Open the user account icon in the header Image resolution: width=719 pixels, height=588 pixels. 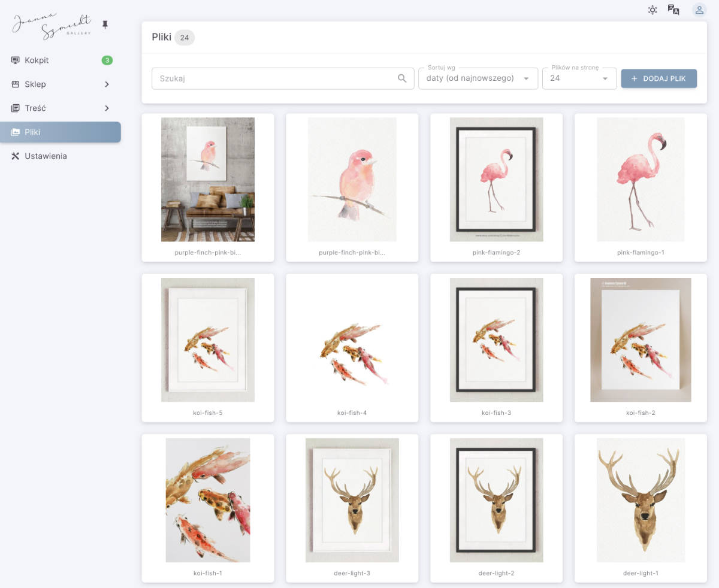pos(699,10)
